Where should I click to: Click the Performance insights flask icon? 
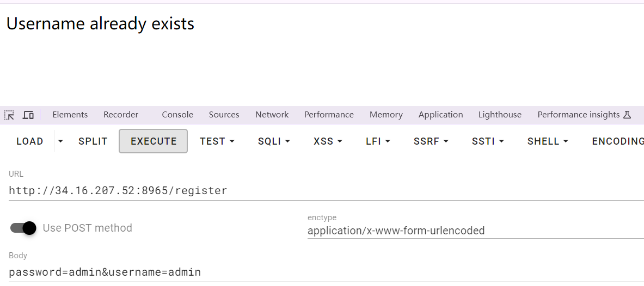pos(627,115)
